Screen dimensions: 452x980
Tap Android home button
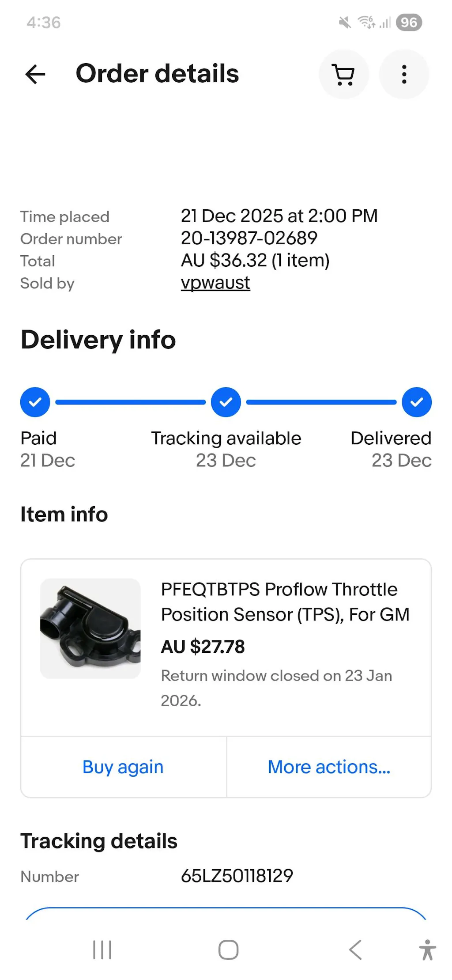click(x=228, y=950)
